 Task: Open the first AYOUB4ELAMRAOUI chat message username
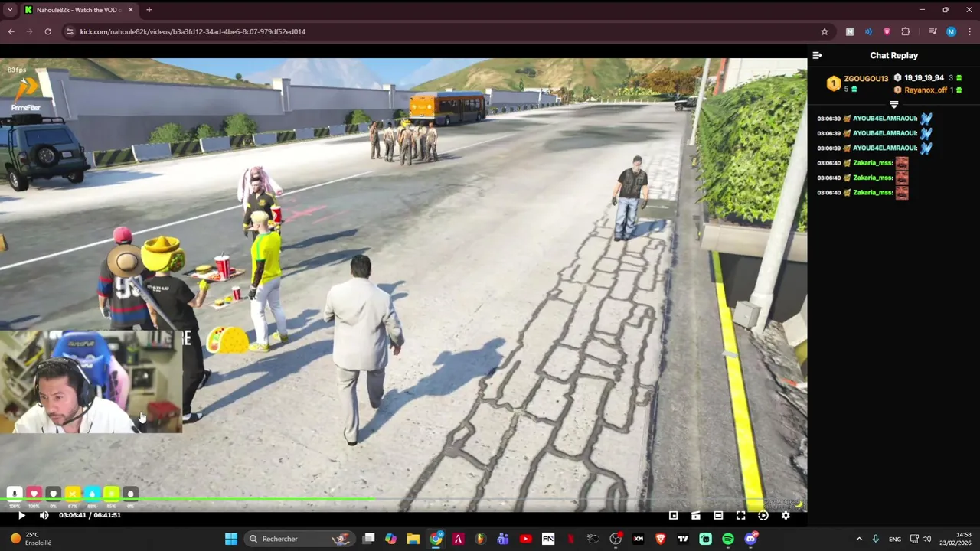pos(884,119)
